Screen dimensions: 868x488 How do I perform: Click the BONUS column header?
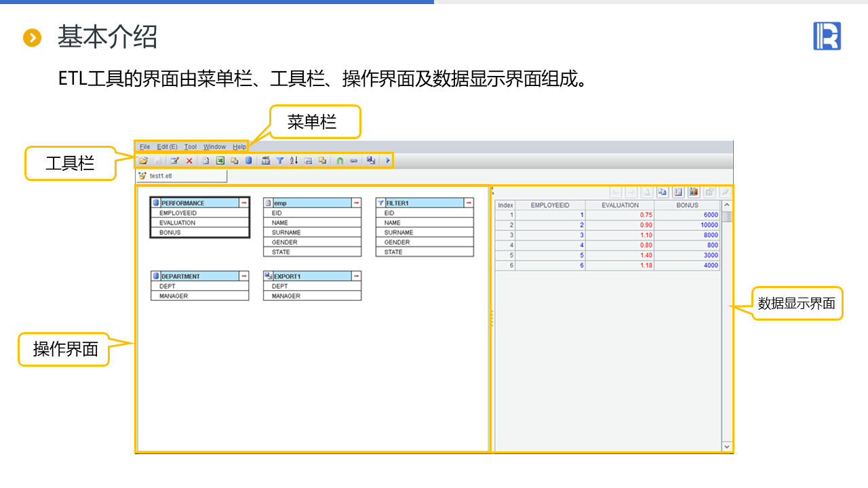[x=687, y=205]
